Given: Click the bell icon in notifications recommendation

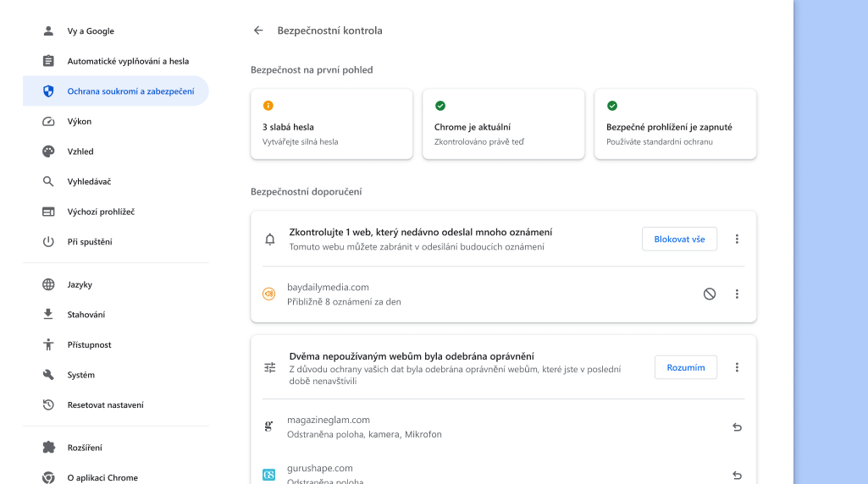Looking at the screenshot, I should (269, 239).
